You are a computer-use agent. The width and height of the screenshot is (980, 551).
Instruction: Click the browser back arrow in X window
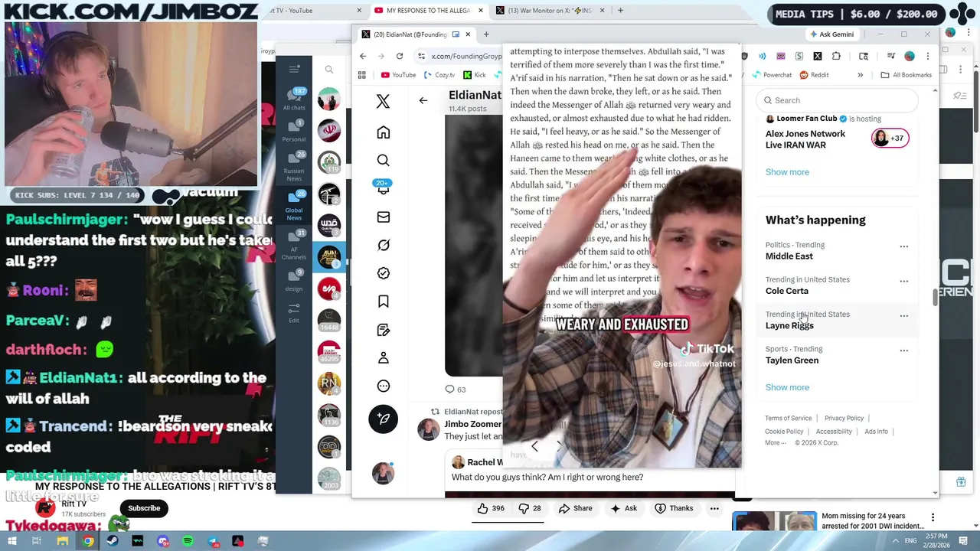tap(363, 56)
